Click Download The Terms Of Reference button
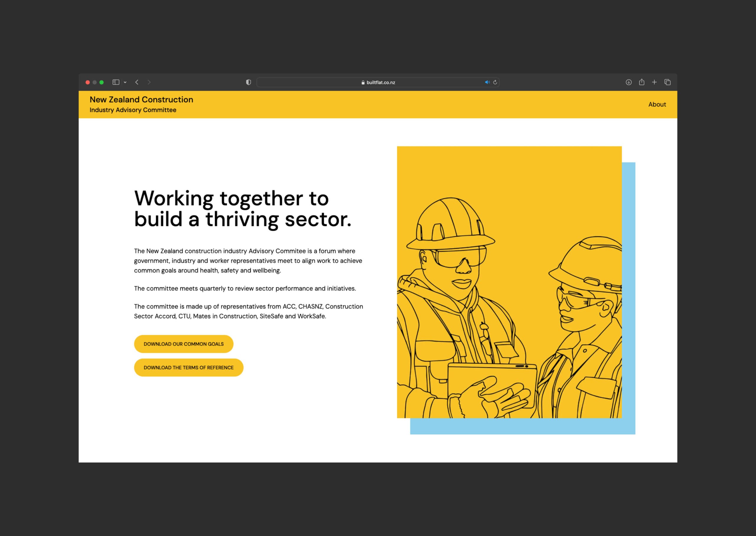The width and height of the screenshot is (756, 536). click(188, 367)
